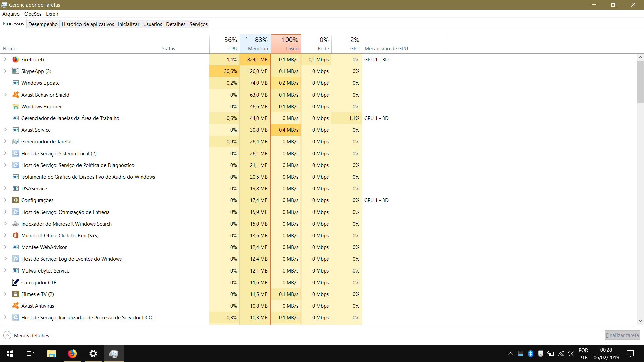The width and height of the screenshot is (644, 362).
Task: Open File Explorer from the taskbar
Action: click(51, 354)
